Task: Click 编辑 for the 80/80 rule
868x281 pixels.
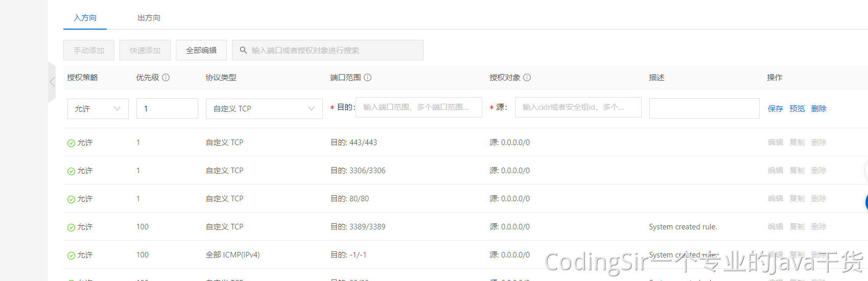Action: 775,199
